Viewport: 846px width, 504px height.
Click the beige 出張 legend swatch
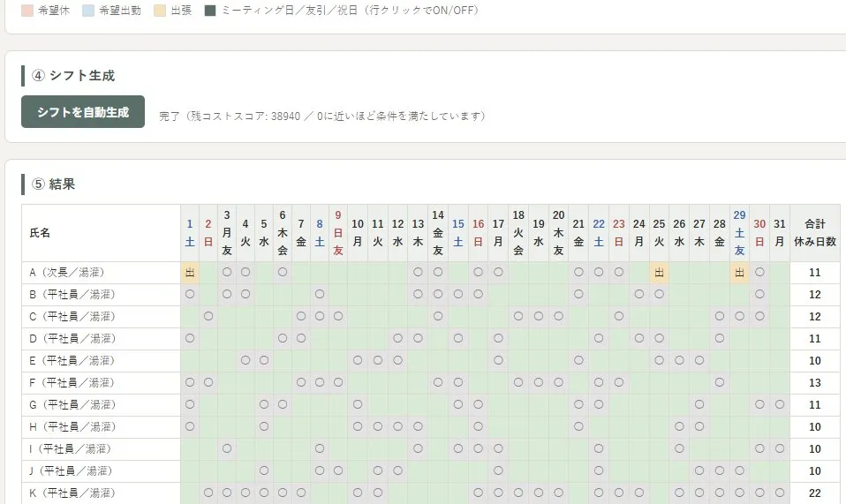pyautogui.click(x=160, y=11)
